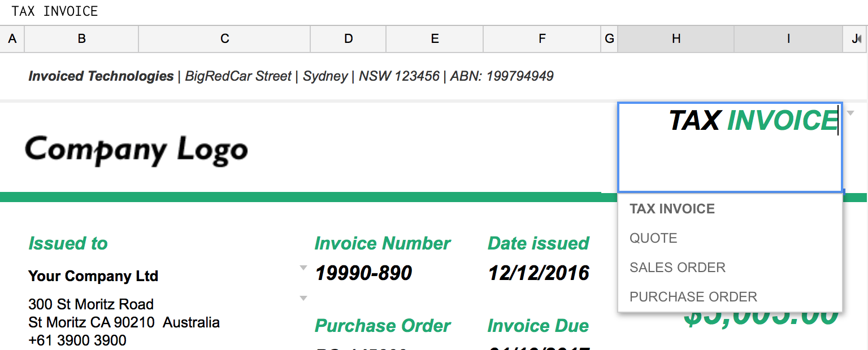Click invoice number value 19990-890

tap(364, 273)
